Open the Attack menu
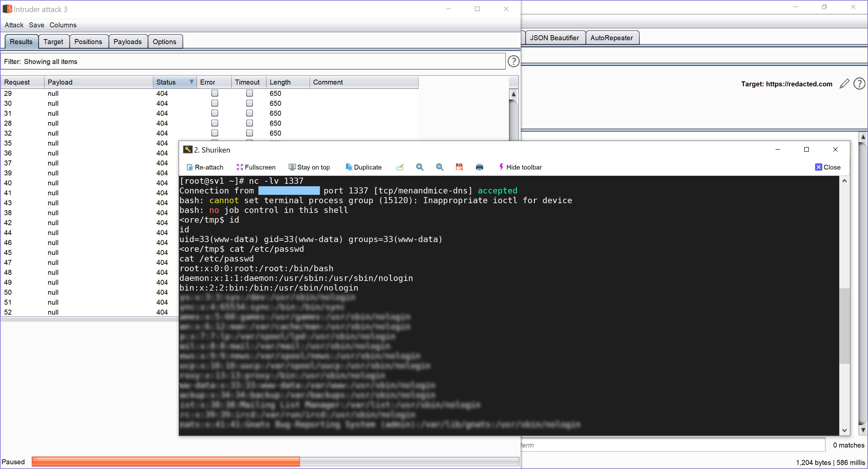868x469 pixels. (14, 25)
